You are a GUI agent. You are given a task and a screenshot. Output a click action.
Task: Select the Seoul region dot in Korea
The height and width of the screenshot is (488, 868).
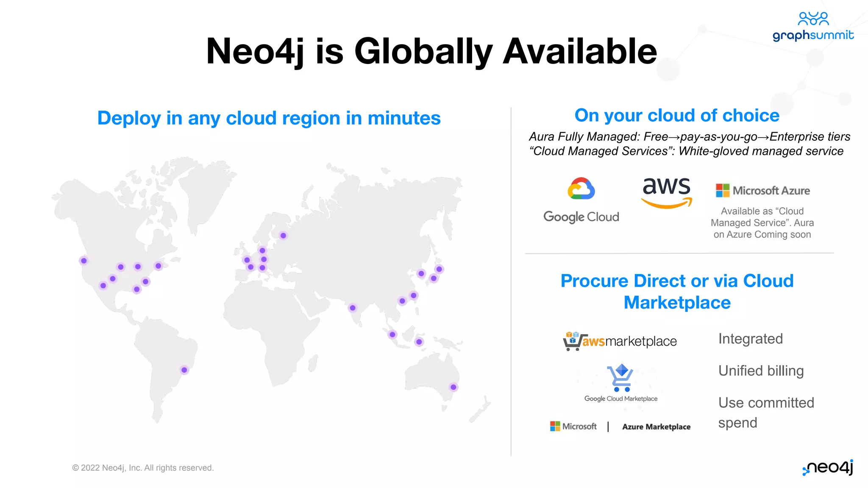point(421,274)
